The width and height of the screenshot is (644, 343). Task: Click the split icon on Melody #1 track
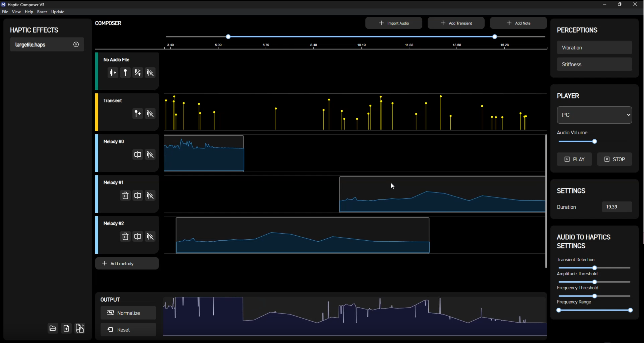coord(137,196)
